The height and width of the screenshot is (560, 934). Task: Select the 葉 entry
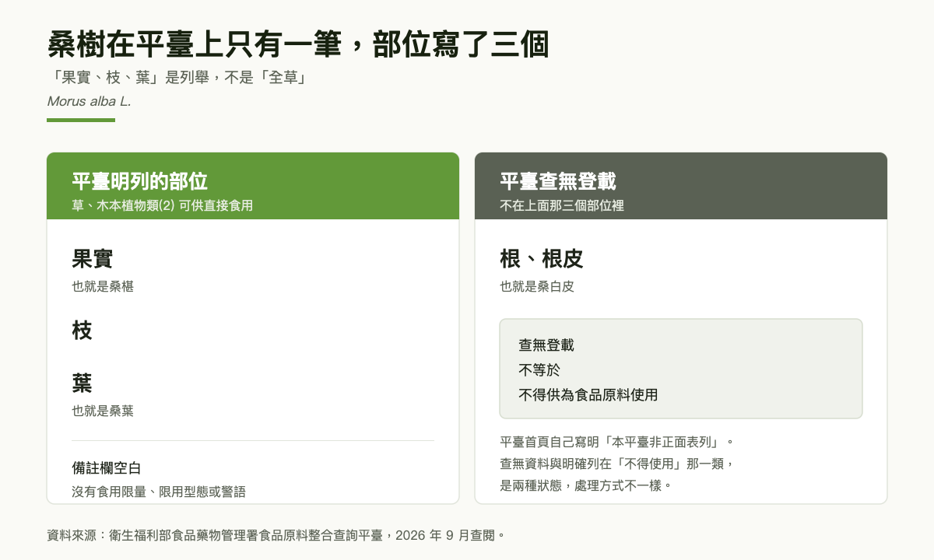click(82, 383)
